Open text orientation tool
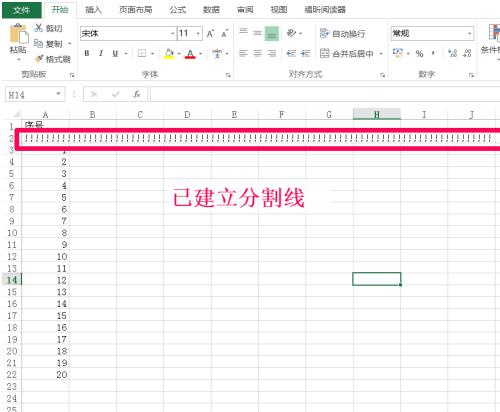This screenshot has height=412, width=500. [x=292, y=33]
